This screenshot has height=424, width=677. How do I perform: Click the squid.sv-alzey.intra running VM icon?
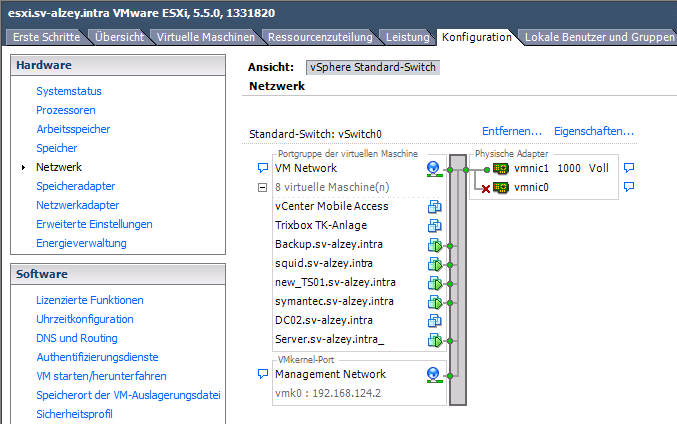click(434, 264)
